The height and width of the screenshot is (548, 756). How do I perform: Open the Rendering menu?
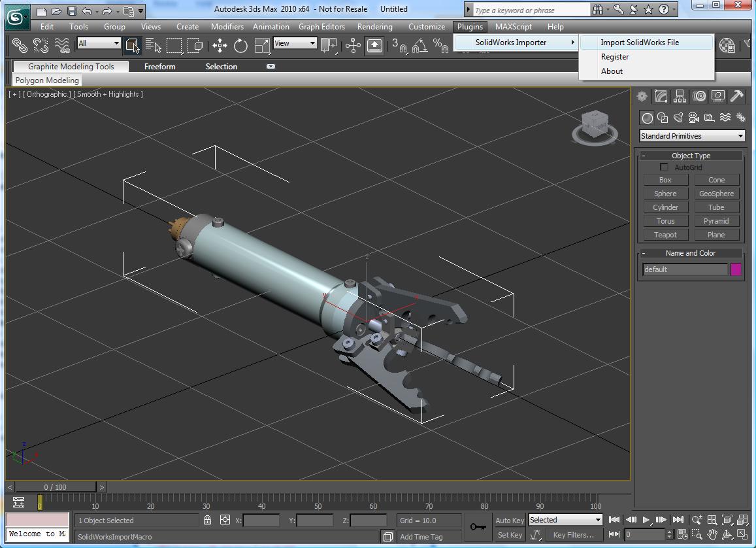[374, 27]
